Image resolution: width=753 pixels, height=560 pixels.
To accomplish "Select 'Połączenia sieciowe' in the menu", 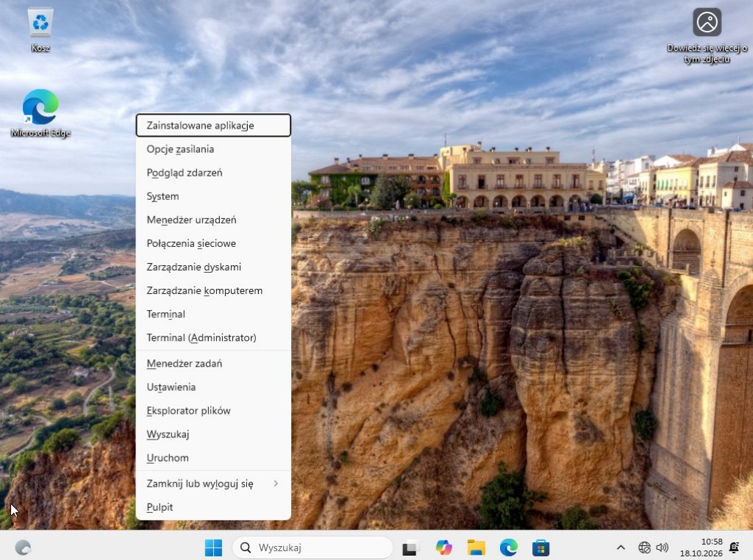I will 213,243.
